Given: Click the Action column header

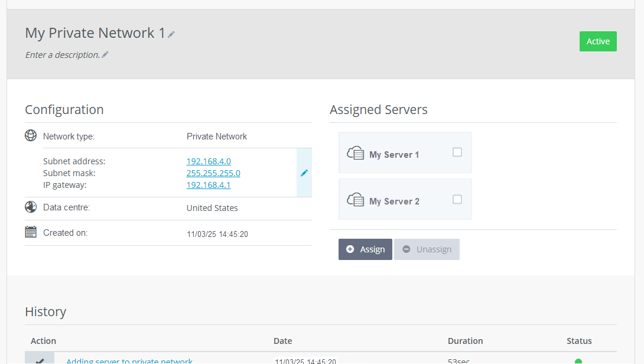Looking at the screenshot, I should (x=43, y=341).
